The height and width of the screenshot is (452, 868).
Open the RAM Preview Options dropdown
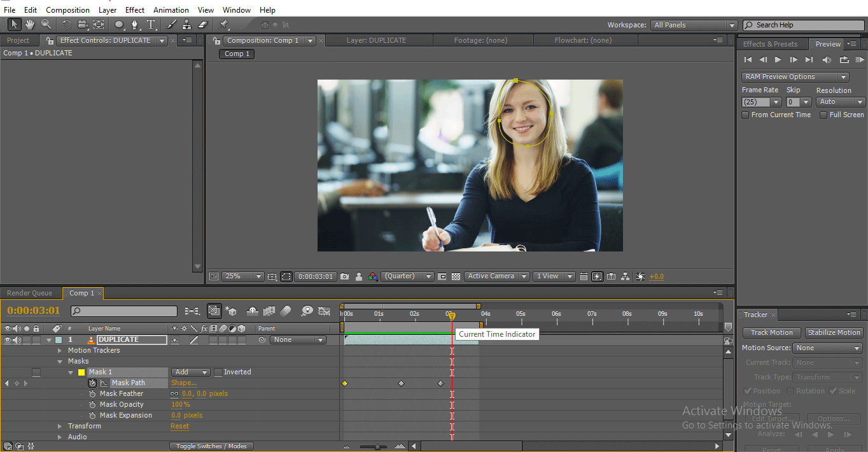click(x=795, y=77)
